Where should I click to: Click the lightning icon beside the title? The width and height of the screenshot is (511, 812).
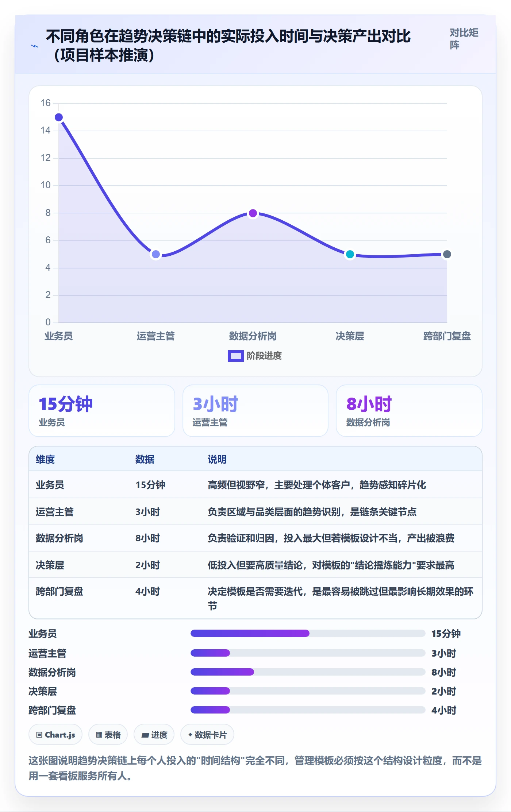click(x=35, y=46)
